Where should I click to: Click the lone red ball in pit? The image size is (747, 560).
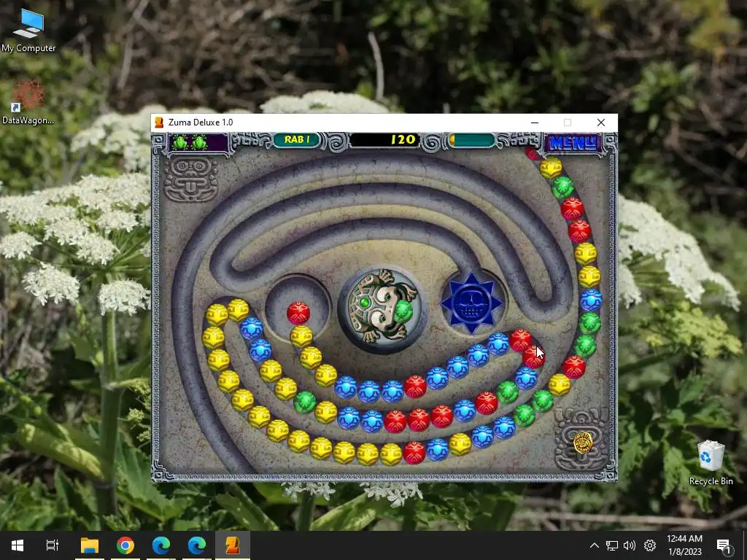[x=298, y=314]
